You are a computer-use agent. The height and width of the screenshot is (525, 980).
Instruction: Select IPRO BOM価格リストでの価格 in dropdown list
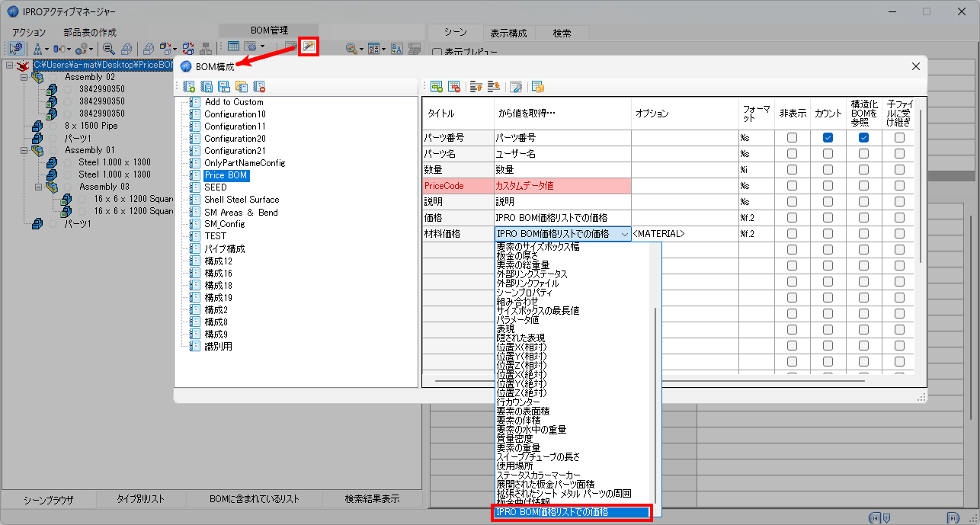(571, 513)
